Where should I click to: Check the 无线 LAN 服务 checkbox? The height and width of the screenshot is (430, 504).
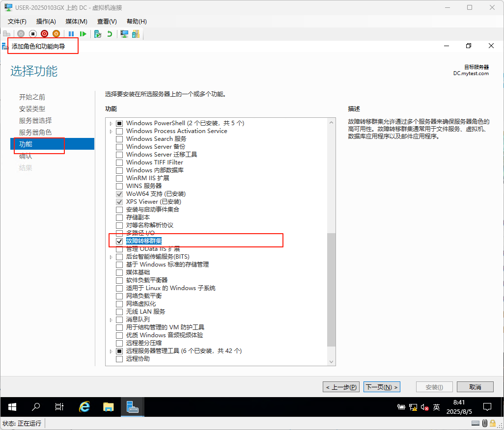(119, 312)
